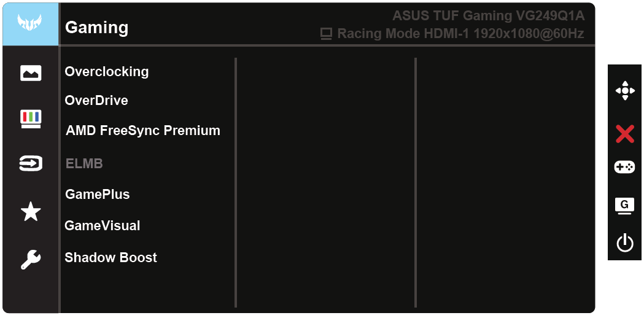Click the Gaming header title
The width and height of the screenshot is (644, 318).
96,28
